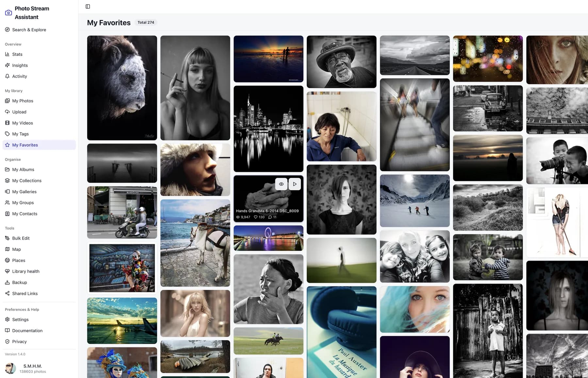The height and width of the screenshot is (378, 588).
Task: Open the white horse by harbor photo
Action: tap(195, 243)
